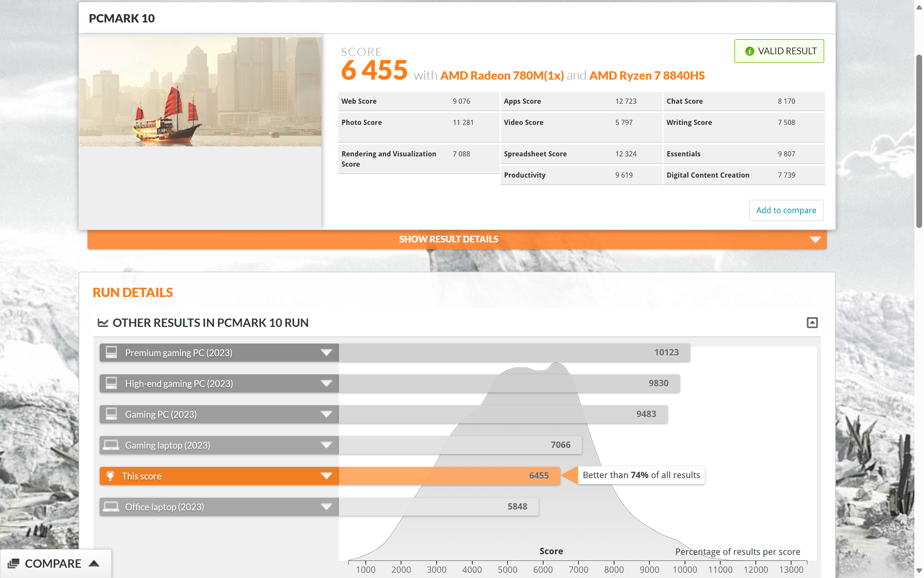Open the Show Result Details arrow

click(815, 240)
